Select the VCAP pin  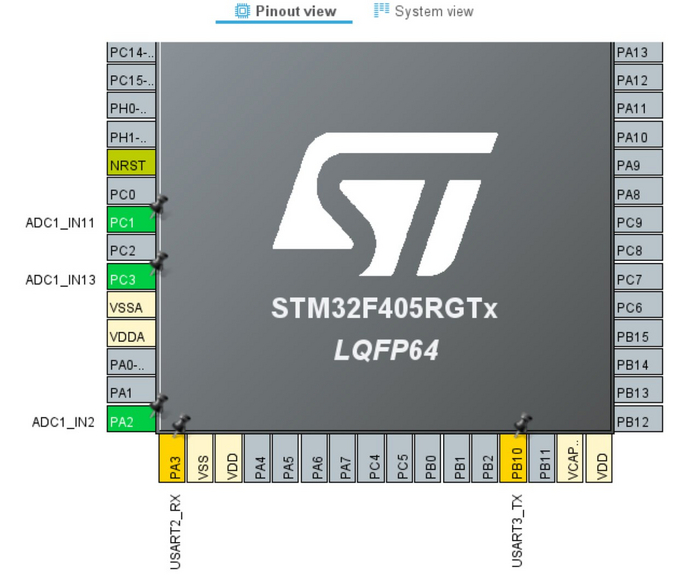tap(570, 458)
